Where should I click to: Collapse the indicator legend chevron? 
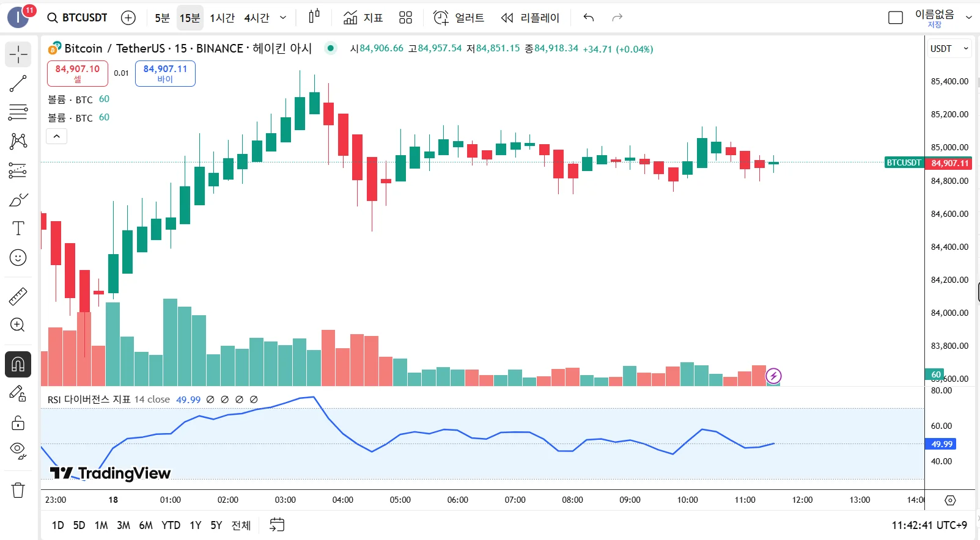pos(57,136)
